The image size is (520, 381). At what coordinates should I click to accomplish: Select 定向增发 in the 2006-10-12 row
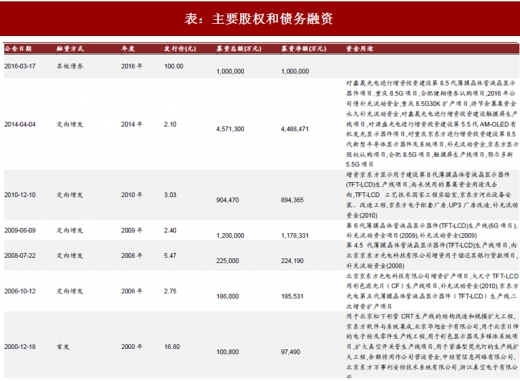[70, 291]
